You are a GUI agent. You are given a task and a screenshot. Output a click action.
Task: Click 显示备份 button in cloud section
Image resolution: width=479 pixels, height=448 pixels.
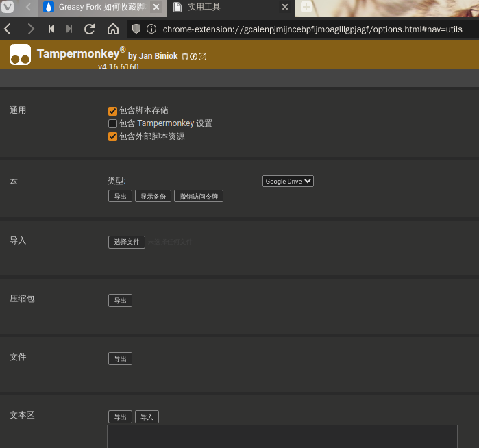[x=153, y=197]
